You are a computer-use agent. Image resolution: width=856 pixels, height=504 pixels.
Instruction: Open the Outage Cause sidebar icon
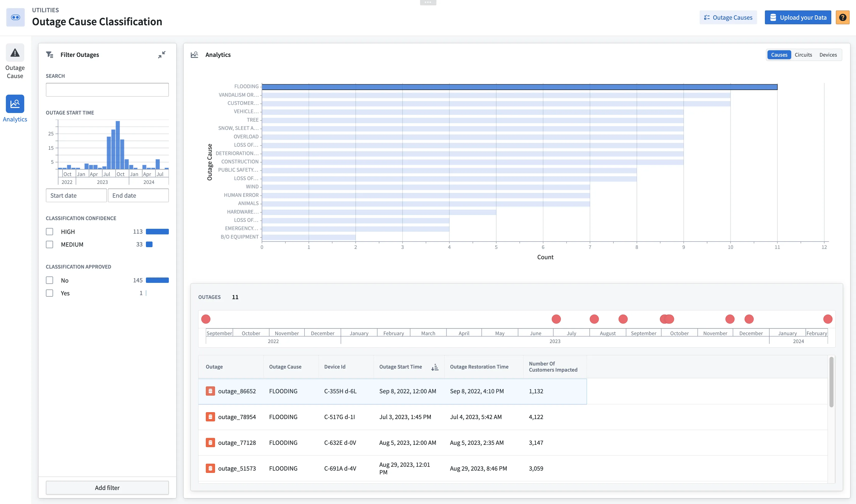point(15,53)
